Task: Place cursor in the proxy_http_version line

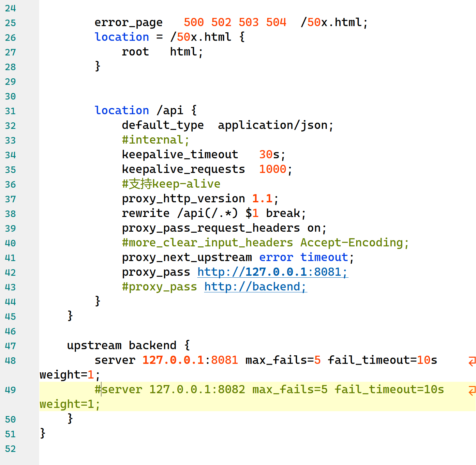Action: click(183, 198)
